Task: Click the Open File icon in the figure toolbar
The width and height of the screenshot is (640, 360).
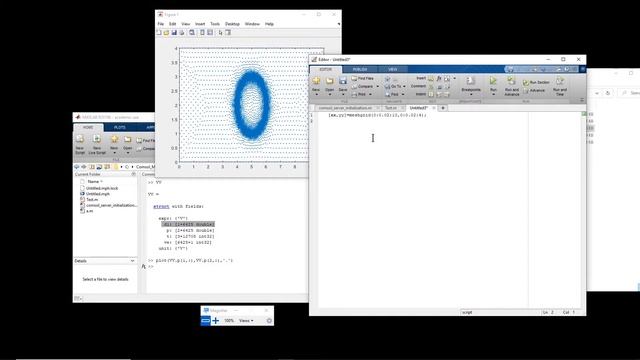Action: pyautogui.click(x=167, y=33)
